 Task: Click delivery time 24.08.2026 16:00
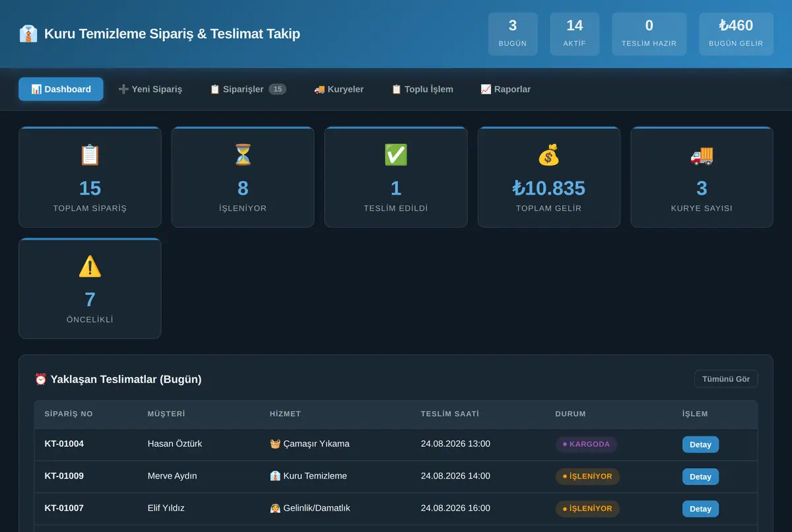click(455, 508)
